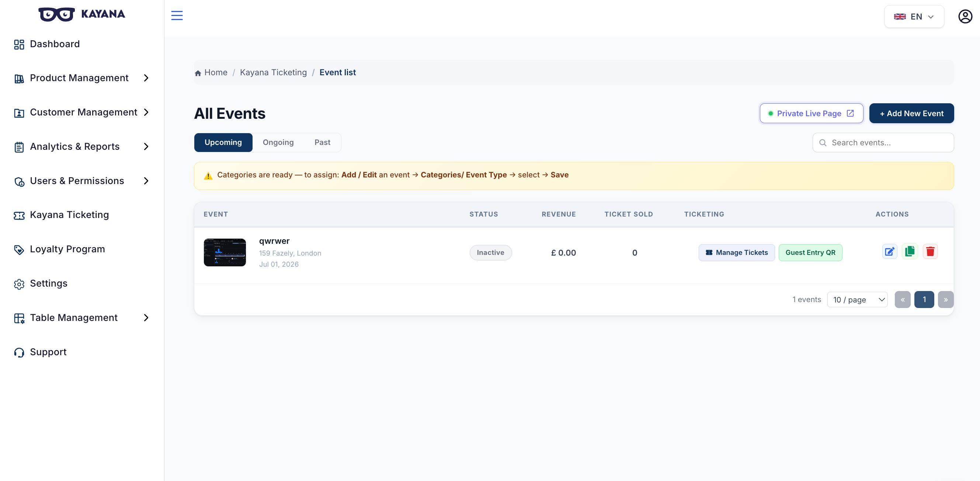The height and width of the screenshot is (481, 980).
Task: Toggle the hamburger sidebar menu icon
Action: point(177,15)
